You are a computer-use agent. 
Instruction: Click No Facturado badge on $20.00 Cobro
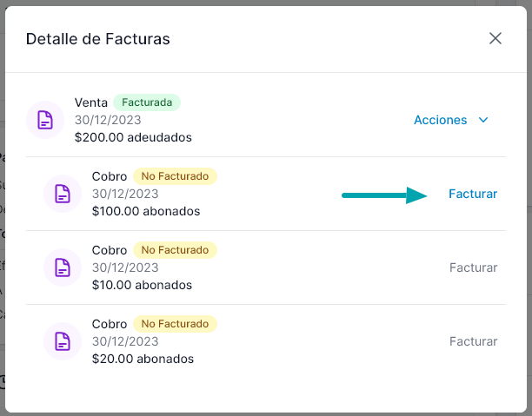pyautogui.click(x=175, y=324)
